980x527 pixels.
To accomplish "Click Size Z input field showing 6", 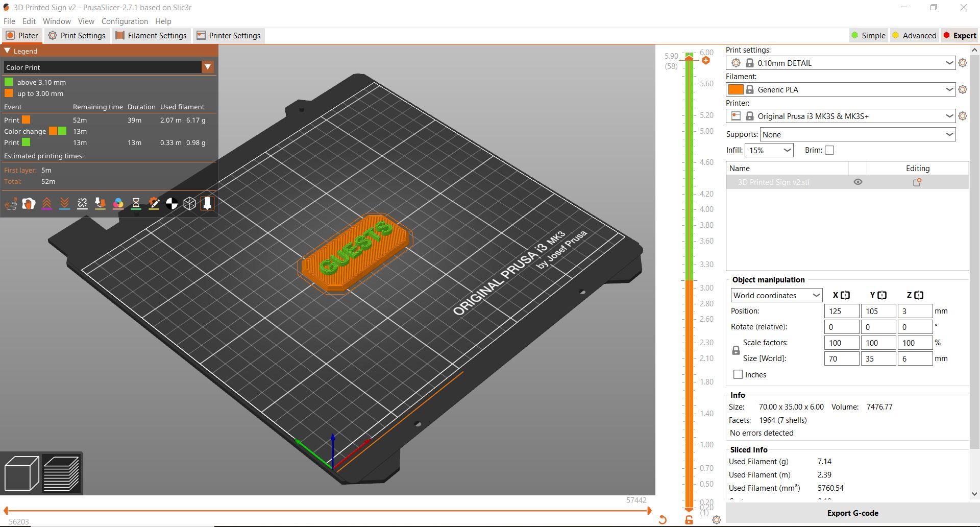I will click(915, 358).
